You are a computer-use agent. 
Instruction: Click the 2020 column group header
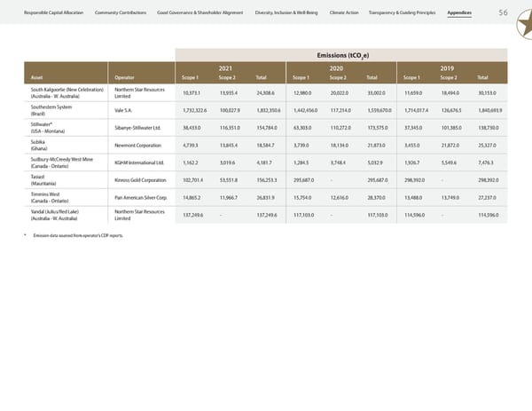click(x=336, y=68)
